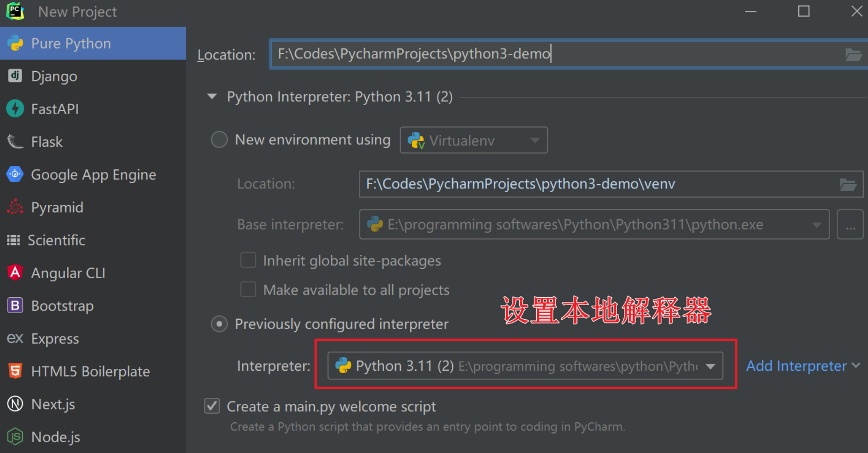This screenshot has width=868, height=453.
Task: Tick Make available to all projects
Action: coord(248,289)
